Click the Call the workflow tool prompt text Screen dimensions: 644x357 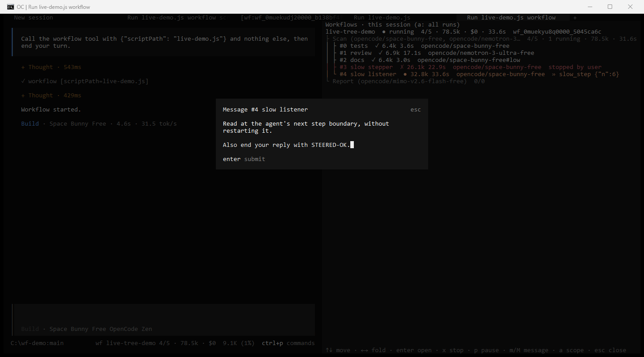click(x=165, y=42)
